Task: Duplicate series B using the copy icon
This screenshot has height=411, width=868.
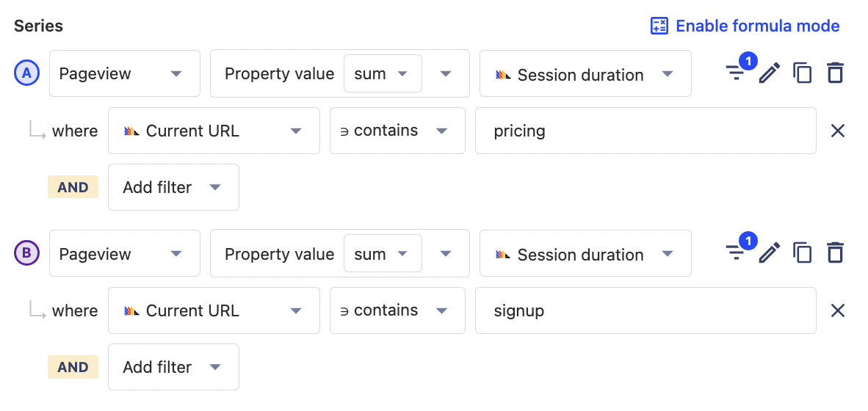Action: coord(803,253)
